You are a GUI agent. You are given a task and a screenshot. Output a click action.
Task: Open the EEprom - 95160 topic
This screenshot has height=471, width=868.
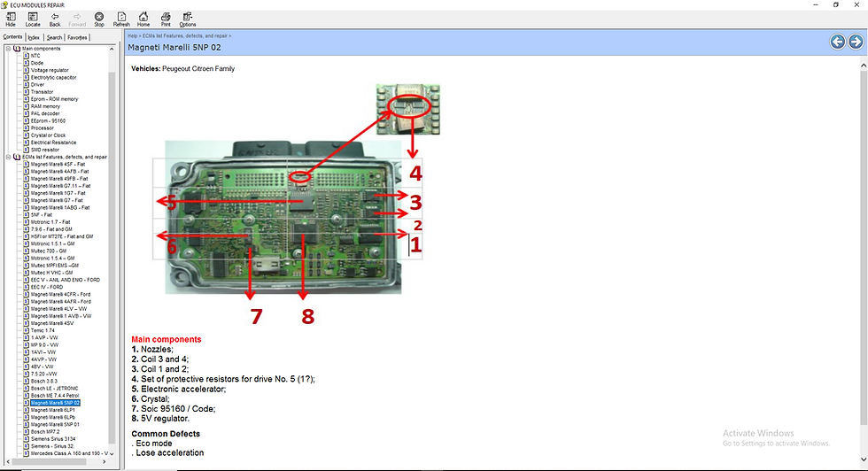(48, 120)
